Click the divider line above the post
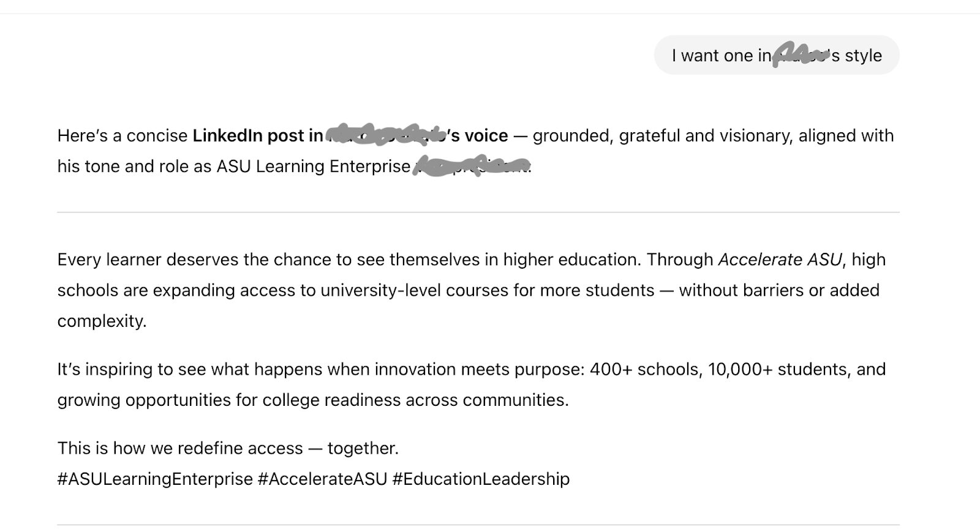 point(478,212)
